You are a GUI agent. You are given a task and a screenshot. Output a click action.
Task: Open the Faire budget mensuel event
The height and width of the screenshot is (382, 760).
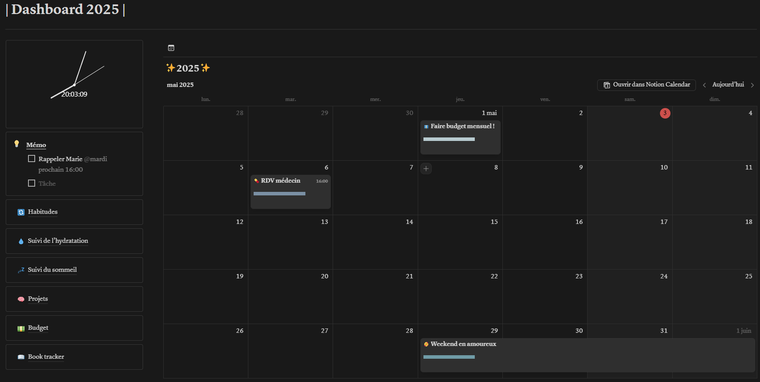coord(460,137)
